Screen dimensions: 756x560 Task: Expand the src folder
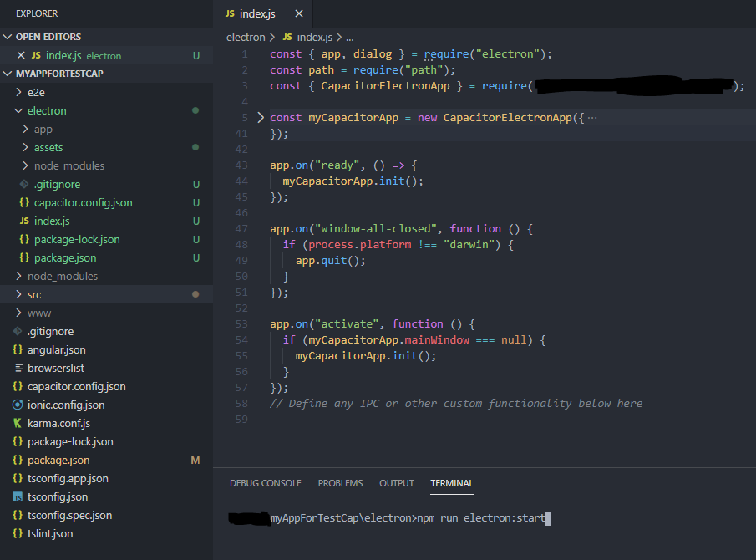point(19,294)
